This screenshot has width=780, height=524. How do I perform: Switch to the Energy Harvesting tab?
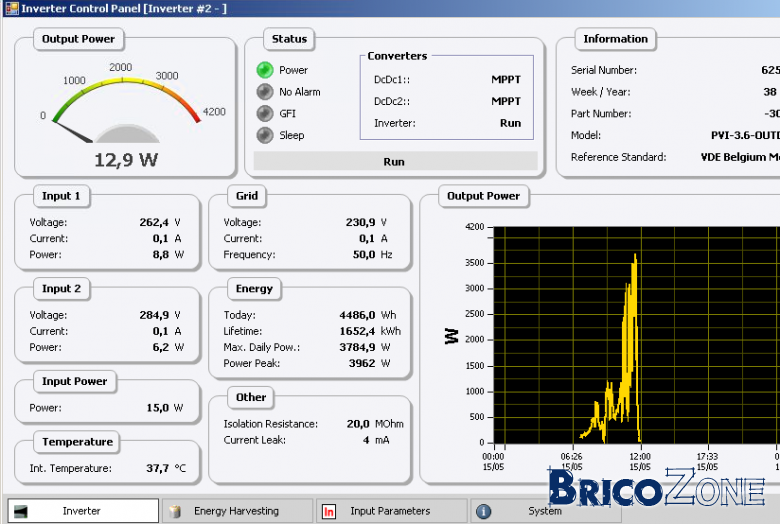237,511
